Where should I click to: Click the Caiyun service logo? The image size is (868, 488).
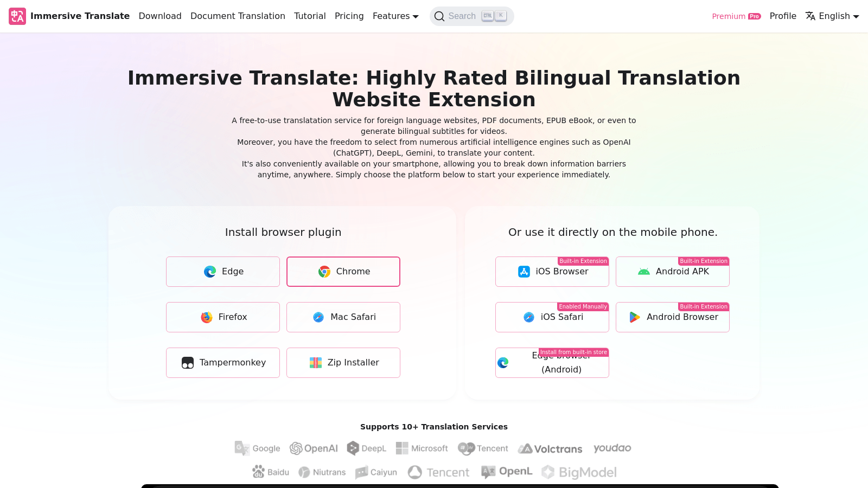[x=376, y=472]
